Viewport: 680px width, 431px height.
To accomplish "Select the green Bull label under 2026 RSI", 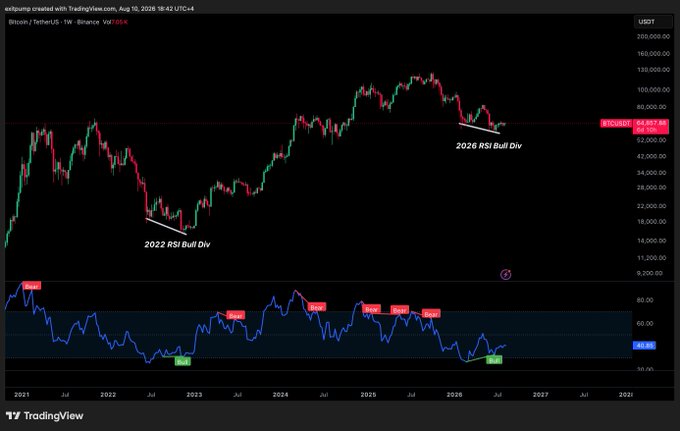I will tap(494, 360).
